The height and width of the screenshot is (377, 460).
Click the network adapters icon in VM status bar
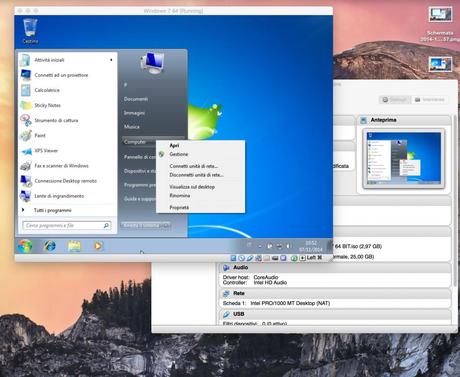258,258
